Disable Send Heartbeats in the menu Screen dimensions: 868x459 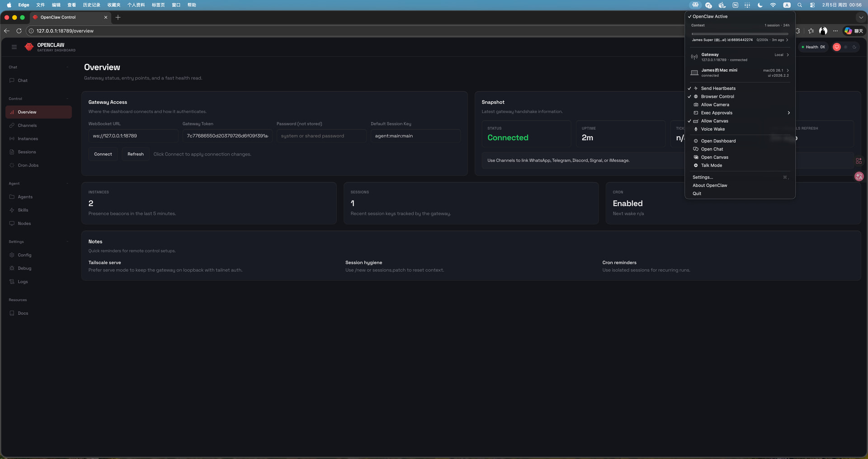tap(718, 89)
